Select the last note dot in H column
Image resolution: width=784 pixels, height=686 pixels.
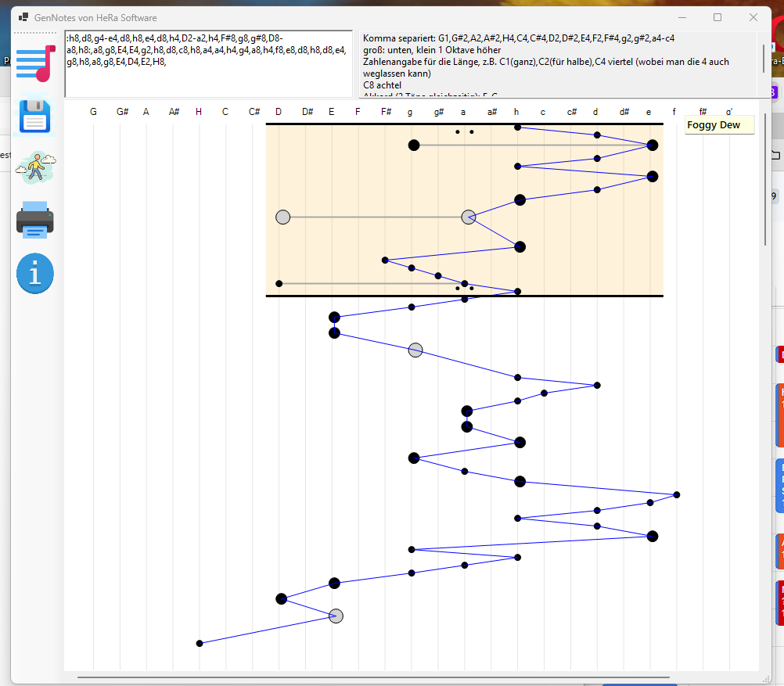click(200, 643)
